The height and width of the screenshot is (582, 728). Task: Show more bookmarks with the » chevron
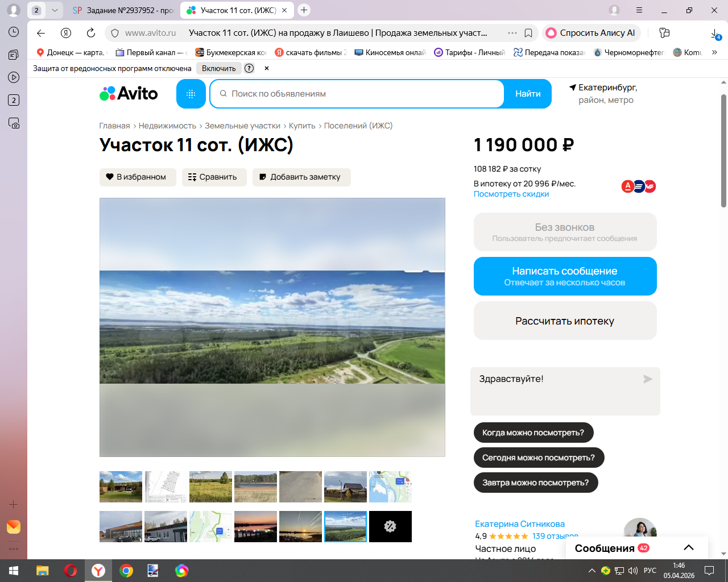click(x=714, y=52)
